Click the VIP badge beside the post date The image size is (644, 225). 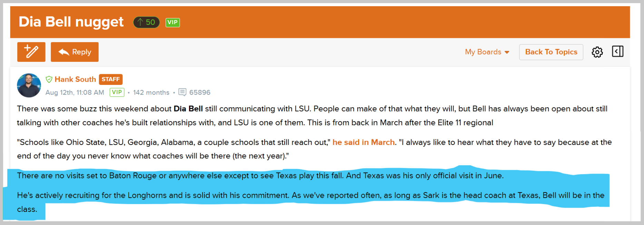[x=117, y=92]
